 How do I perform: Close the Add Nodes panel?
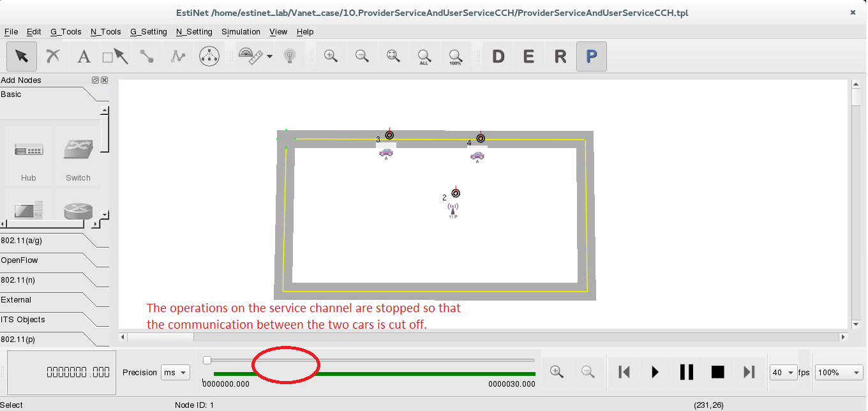tap(104, 80)
